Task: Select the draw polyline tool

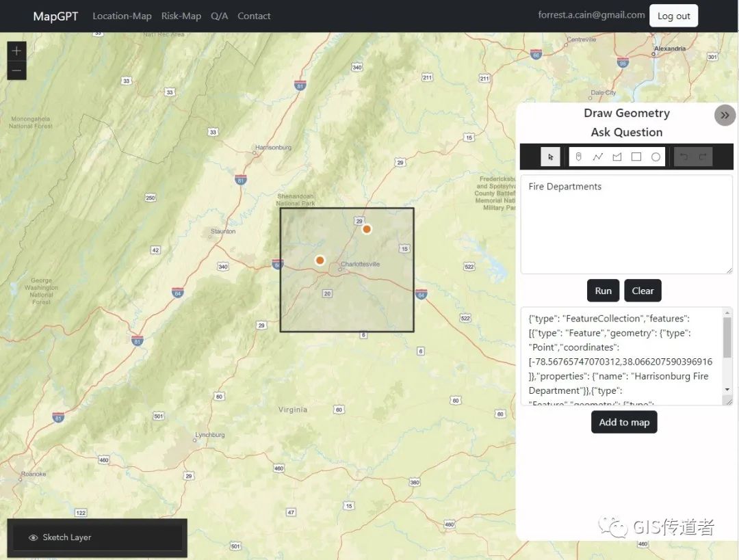Action: (x=597, y=157)
